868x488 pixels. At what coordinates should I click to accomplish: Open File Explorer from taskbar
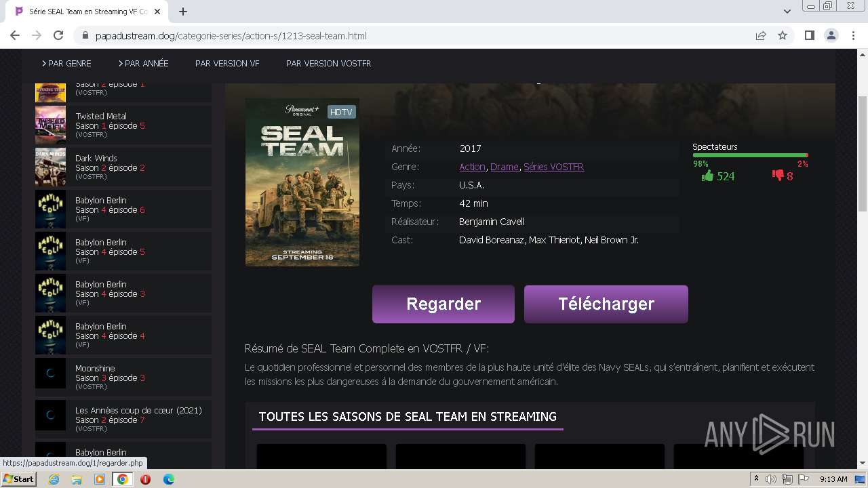coord(77,479)
